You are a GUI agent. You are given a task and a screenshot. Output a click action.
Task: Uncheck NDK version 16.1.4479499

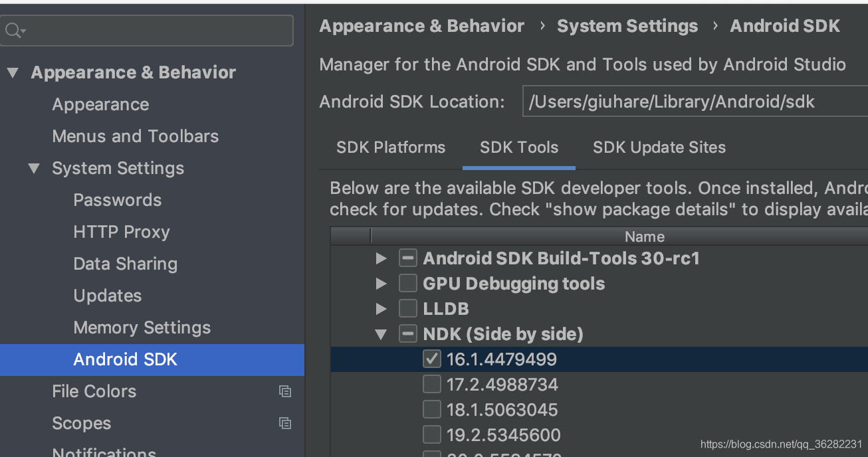(432, 359)
